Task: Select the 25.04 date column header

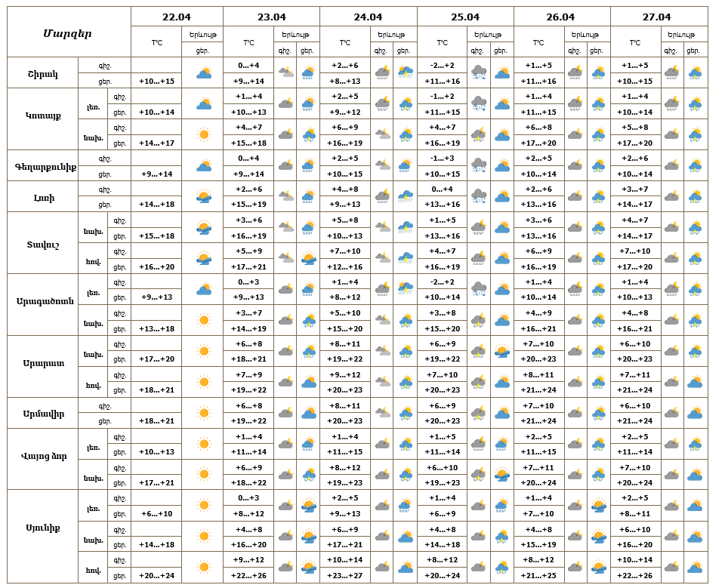Action: coord(465,17)
